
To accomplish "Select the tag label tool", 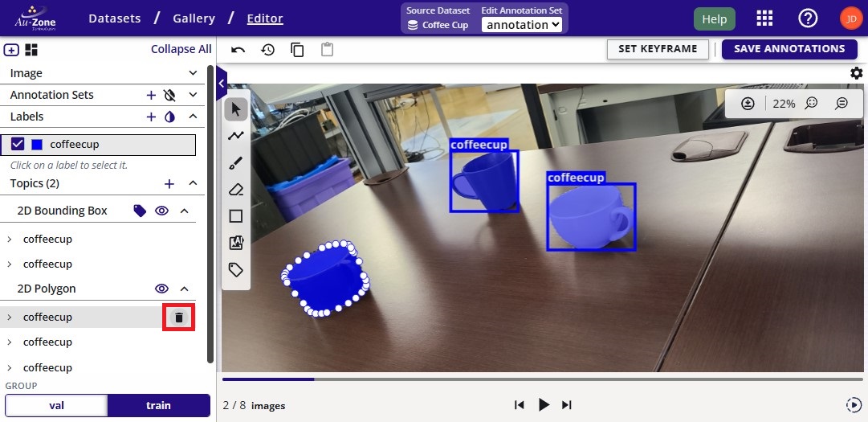I will click(x=236, y=270).
